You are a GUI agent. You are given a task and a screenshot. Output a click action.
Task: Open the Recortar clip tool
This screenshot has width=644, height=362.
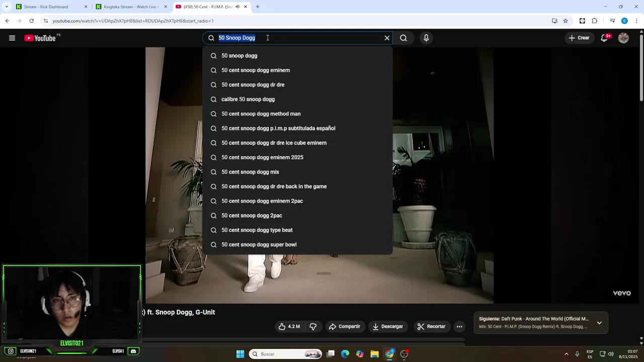point(431,327)
